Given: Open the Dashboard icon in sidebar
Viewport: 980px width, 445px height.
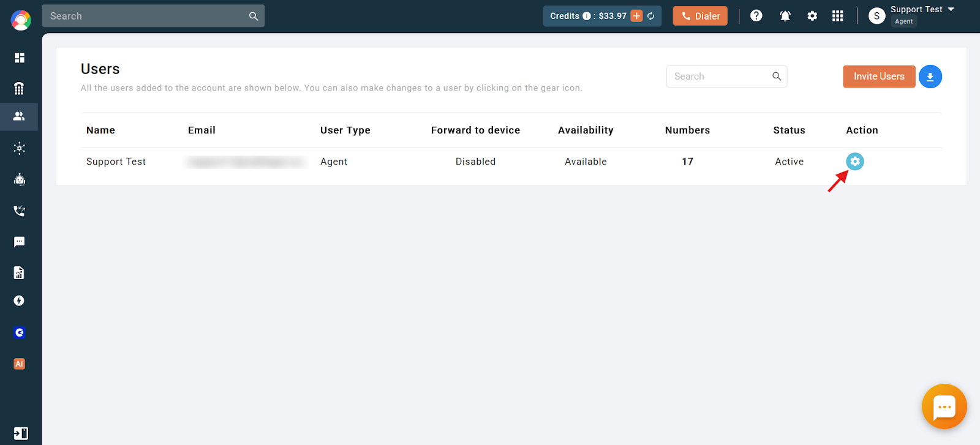Looking at the screenshot, I should [x=20, y=58].
